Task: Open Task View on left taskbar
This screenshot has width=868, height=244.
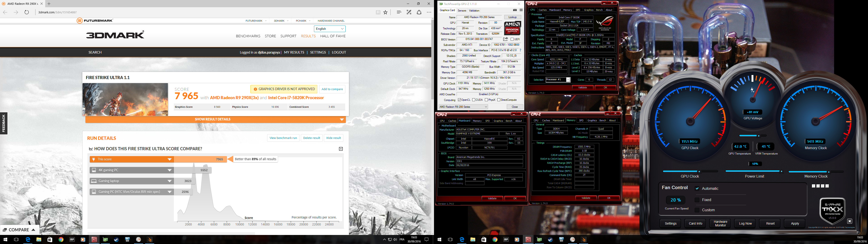Action: pyautogui.click(x=16, y=240)
